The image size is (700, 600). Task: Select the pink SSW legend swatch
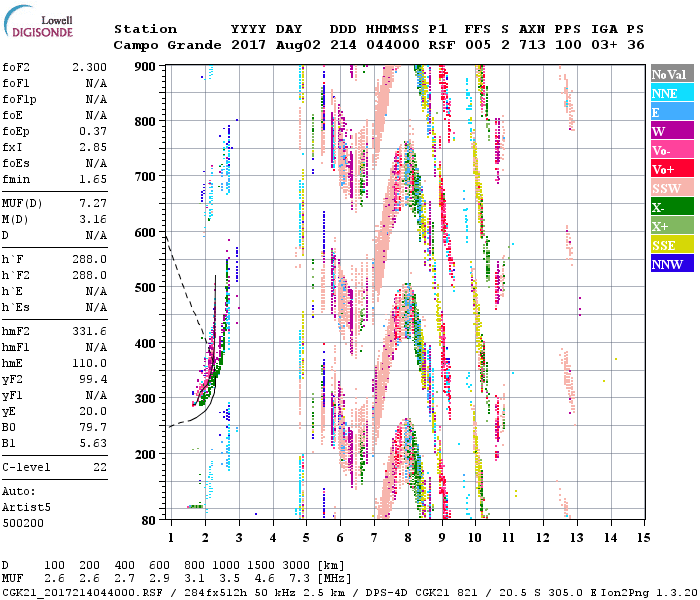pos(671,188)
